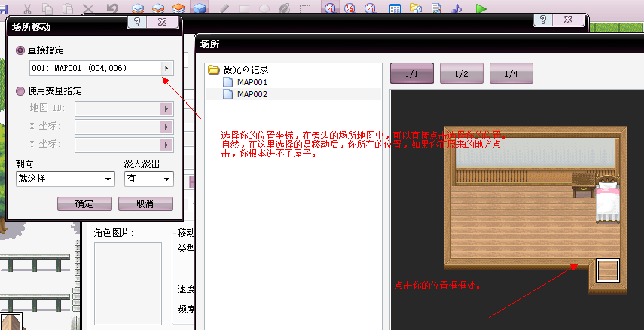
Task: Click the Undo arrow toolbar icon
Action: tap(112, 8)
